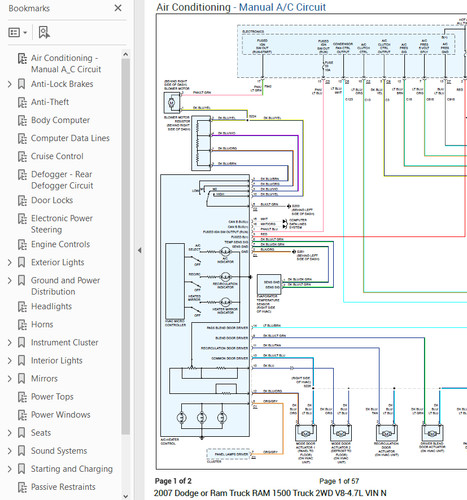Click the bookmarks scroll down arrow
Screen dimensions: 467x500
(125, 496)
